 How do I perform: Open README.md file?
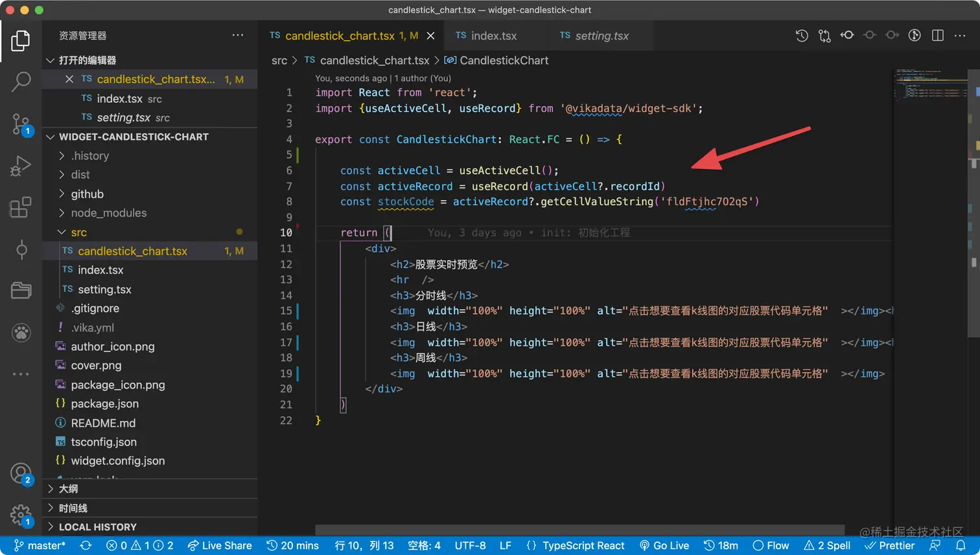click(x=150, y=423)
